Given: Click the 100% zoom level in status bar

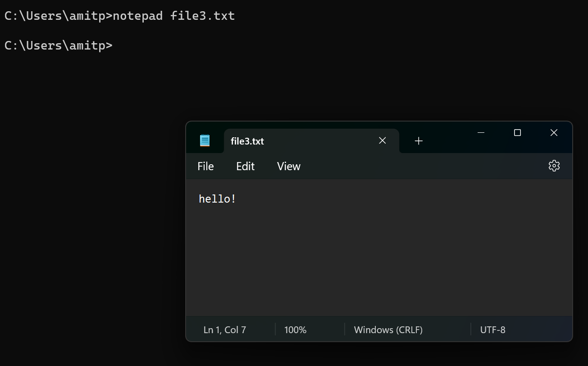Looking at the screenshot, I should click(x=295, y=330).
